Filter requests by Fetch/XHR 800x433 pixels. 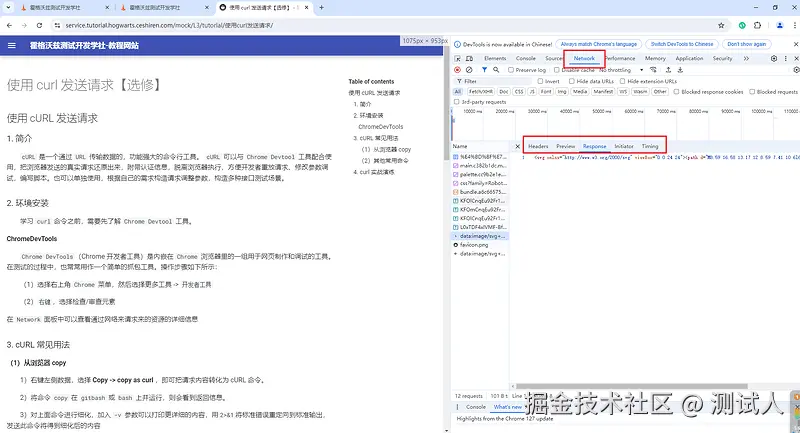point(481,92)
